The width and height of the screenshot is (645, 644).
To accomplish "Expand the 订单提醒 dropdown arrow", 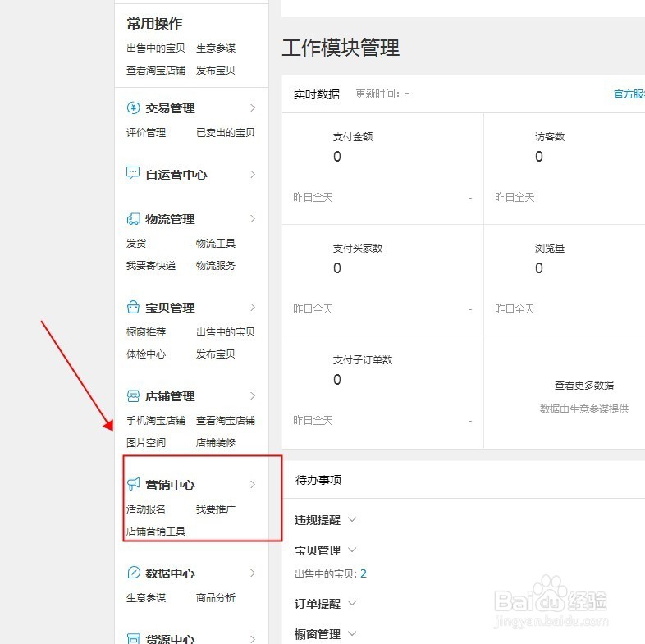I will [352, 603].
